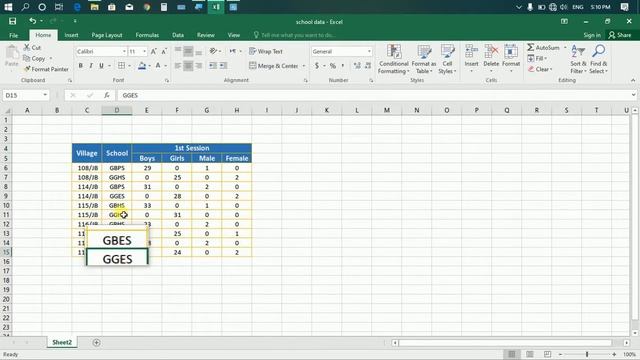Open the Calibri font name dropdown
Screen dimensions: 640x360
pos(124,51)
